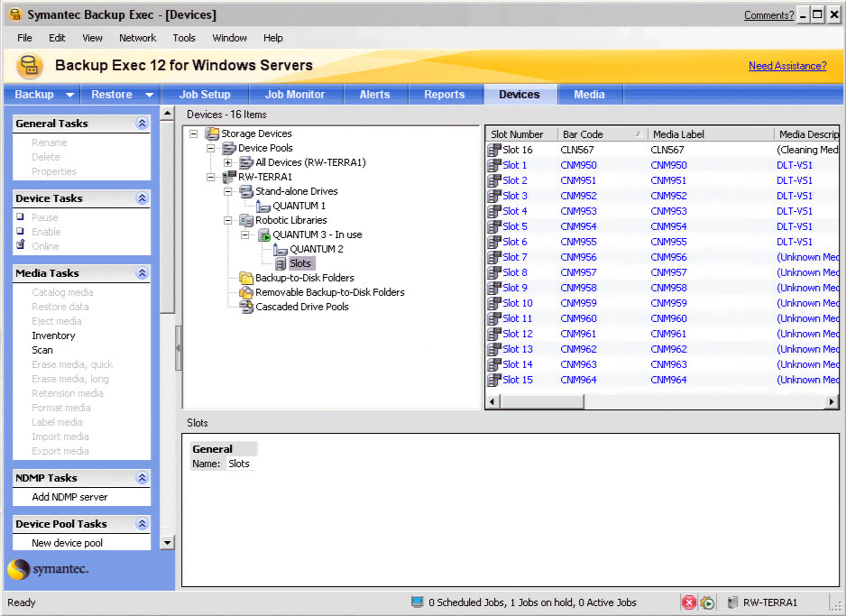Collapse the Storage Devices tree node
This screenshot has height=616, width=846.
(x=194, y=133)
